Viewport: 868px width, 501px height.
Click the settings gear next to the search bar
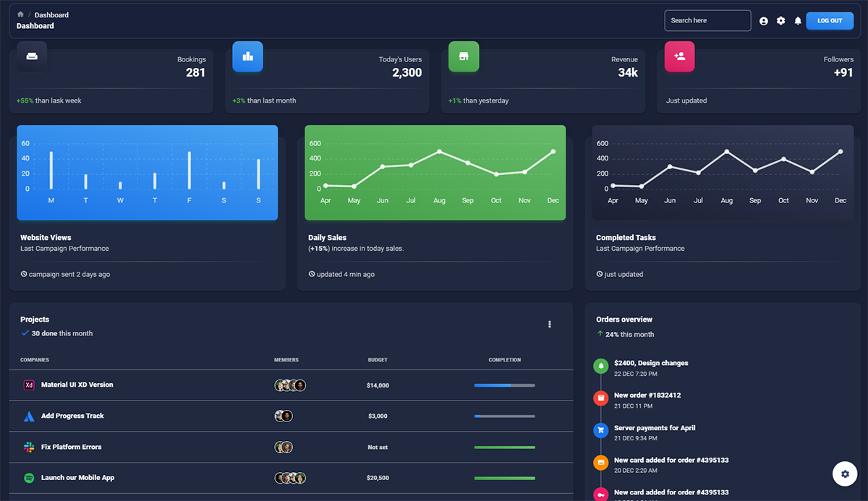point(780,20)
